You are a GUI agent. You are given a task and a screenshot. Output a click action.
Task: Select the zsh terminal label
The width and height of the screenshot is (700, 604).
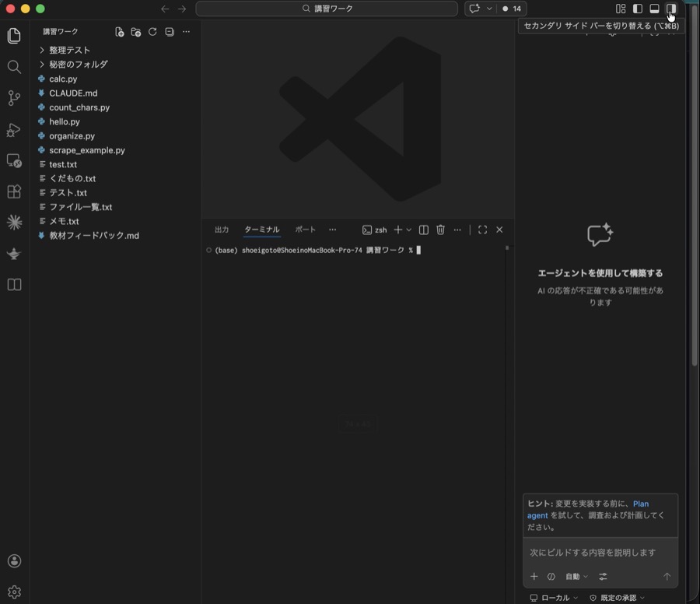pos(375,230)
